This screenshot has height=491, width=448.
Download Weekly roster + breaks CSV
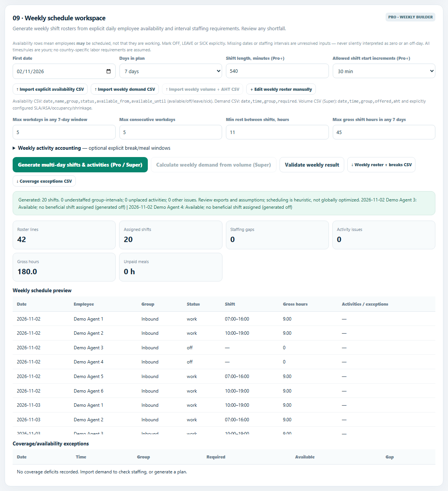click(381, 165)
